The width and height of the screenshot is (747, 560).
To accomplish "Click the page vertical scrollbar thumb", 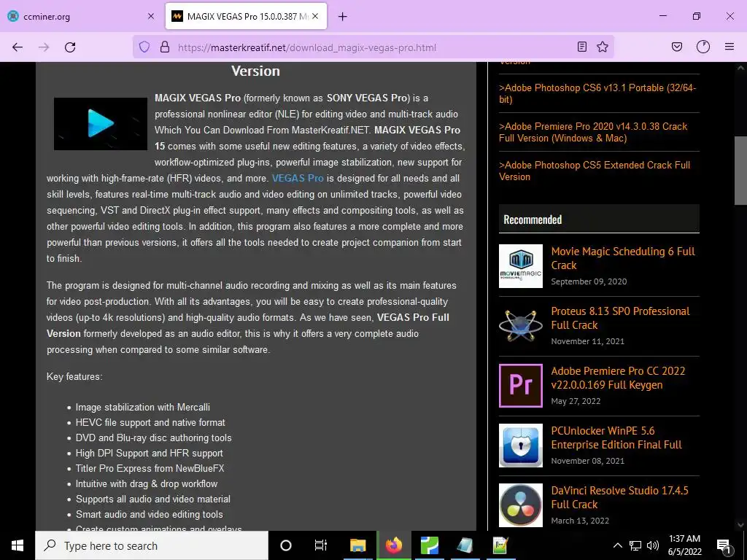I will click(x=740, y=171).
